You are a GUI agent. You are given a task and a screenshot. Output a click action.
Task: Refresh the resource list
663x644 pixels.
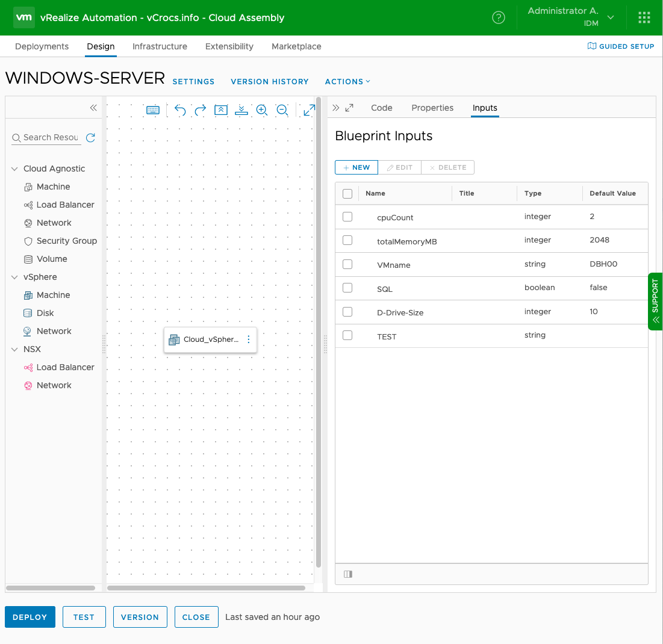[x=90, y=138]
